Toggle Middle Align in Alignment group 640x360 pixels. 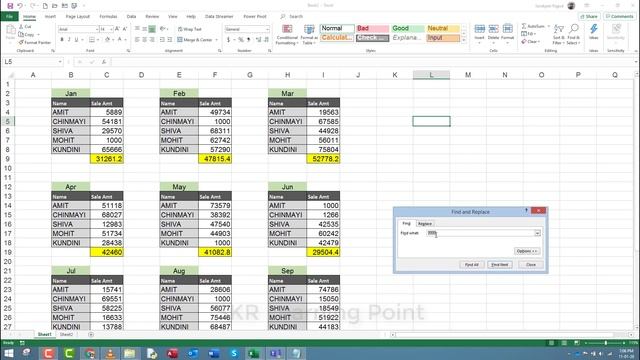click(144, 29)
